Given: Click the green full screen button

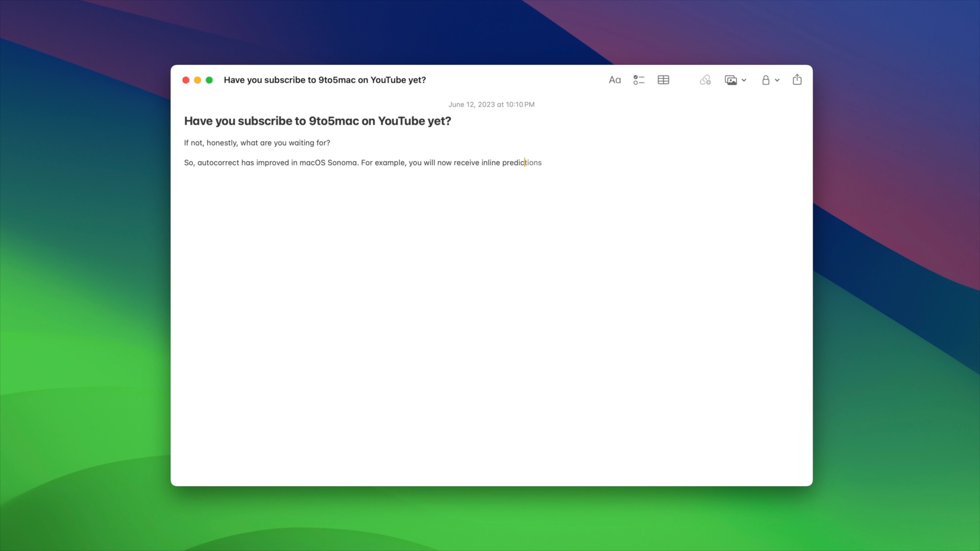Looking at the screenshot, I should [209, 80].
